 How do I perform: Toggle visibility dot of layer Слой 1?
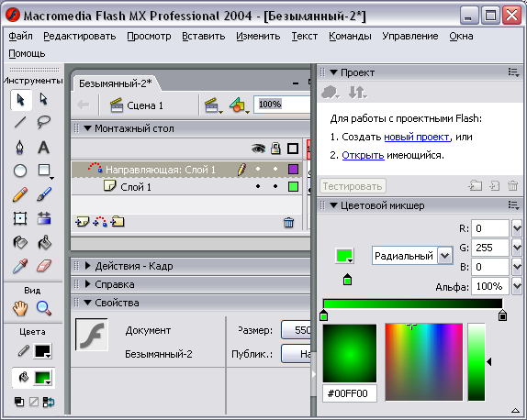pos(258,186)
